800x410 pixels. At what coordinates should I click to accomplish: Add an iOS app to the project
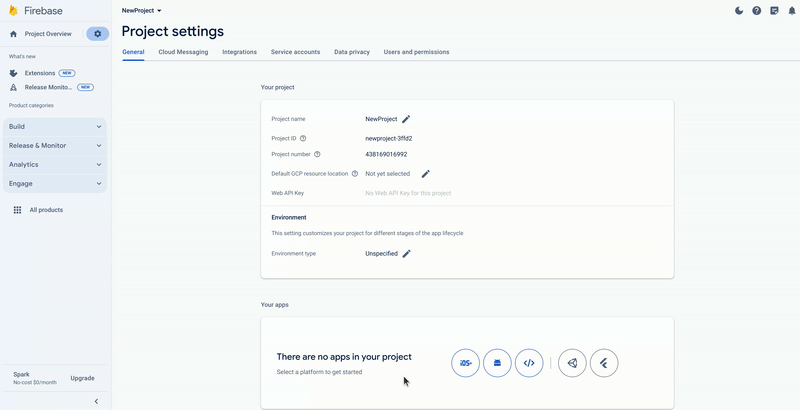(x=466, y=363)
